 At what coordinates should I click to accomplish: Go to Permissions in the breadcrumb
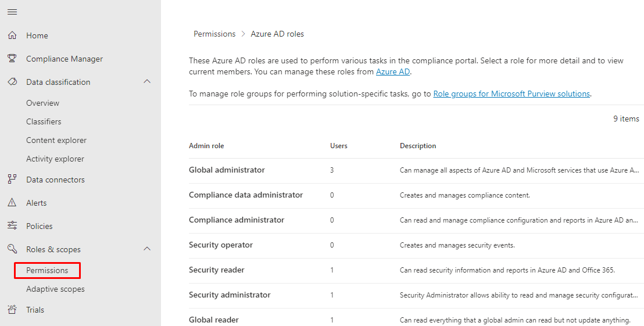214,34
